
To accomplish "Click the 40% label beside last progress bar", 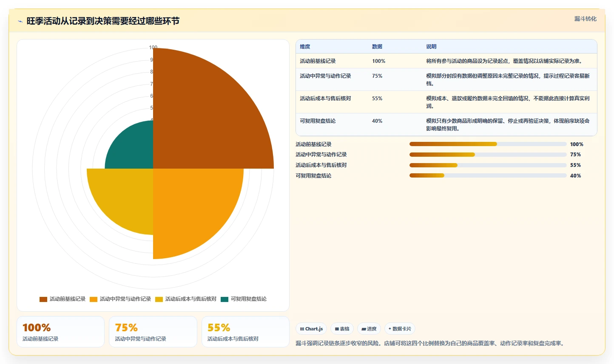I will [575, 176].
